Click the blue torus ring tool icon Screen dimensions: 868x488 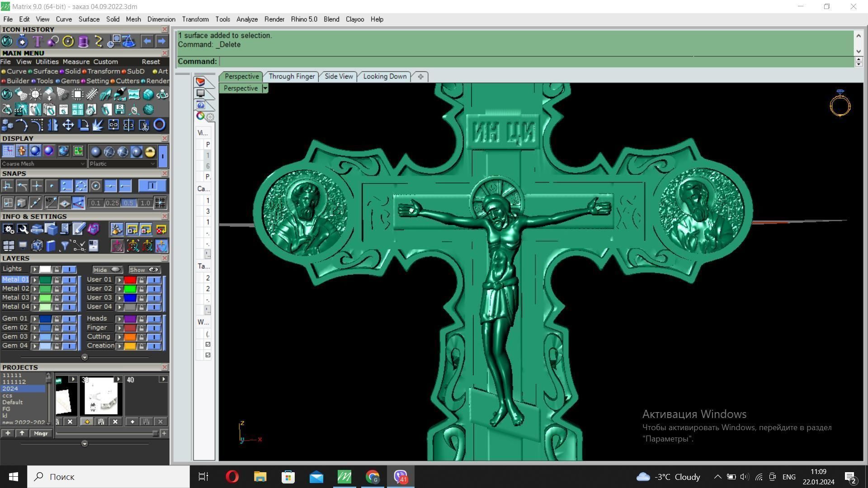[x=159, y=125]
